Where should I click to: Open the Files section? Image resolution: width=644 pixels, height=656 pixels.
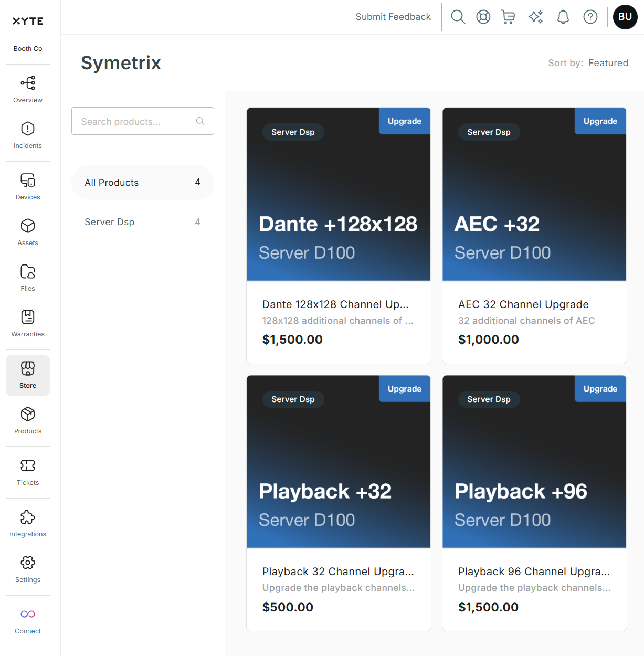pyautogui.click(x=28, y=278)
